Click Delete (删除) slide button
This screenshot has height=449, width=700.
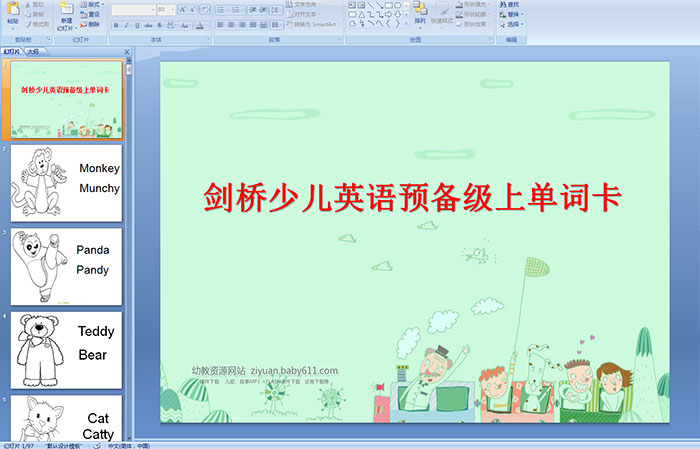[x=90, y=24]
